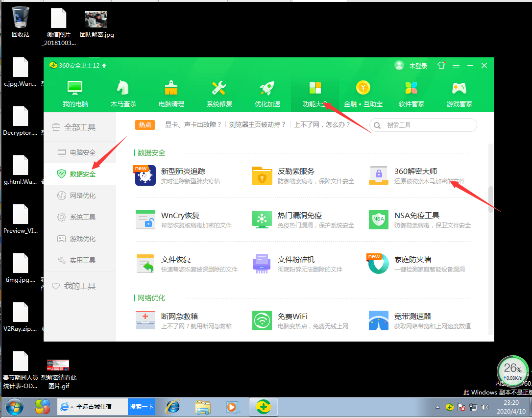Select 想解密请看此图片.gif desktop file
This screenshot has height=418, width=532.
(59, 374)
